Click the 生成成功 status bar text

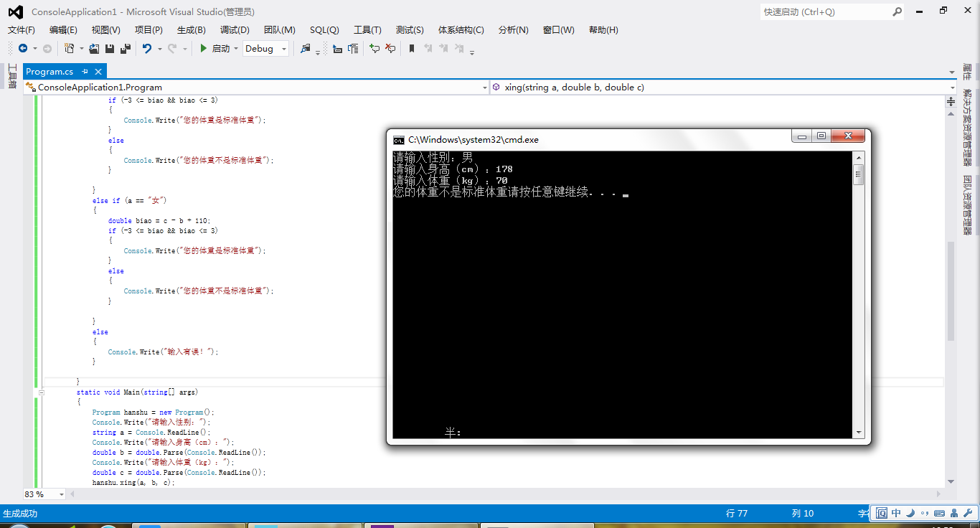click(20, 514)
